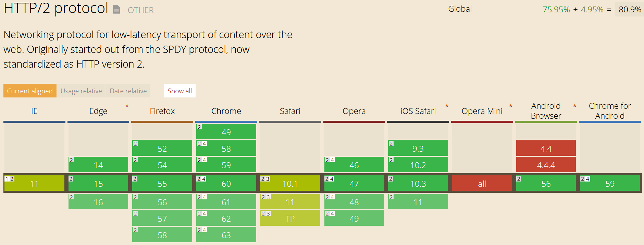Image resolution: width=644 pixels, height=245 pixels.
Task: Click the Opera Mini all cell
Action: (482, 184)
